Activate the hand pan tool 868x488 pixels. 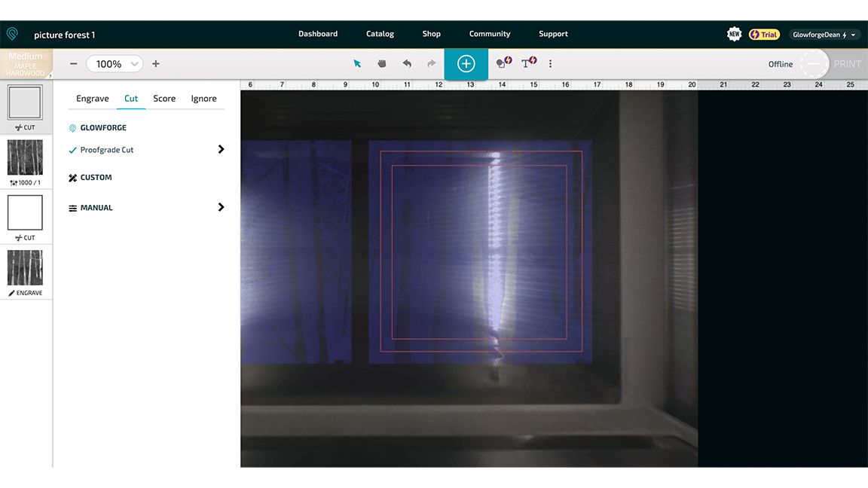[x=382, y=63]
